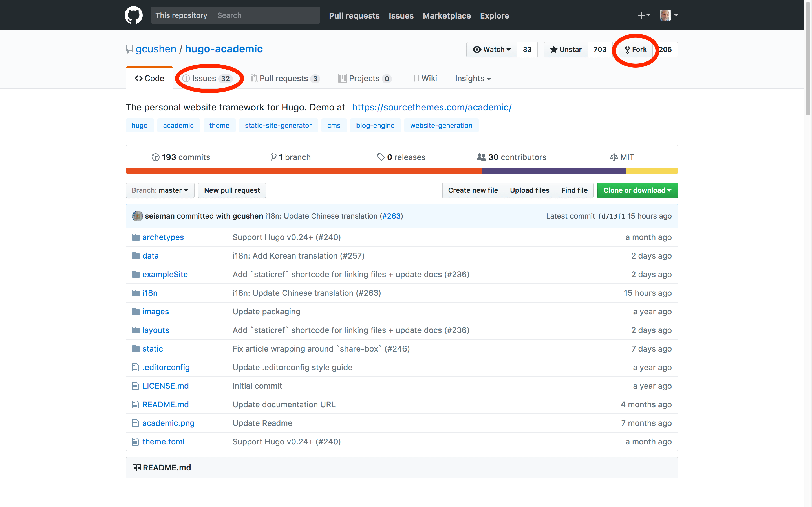Open the plus create-new menu
Screen dimensions: 812x507
pyautogui.click(x=643, y=15)
